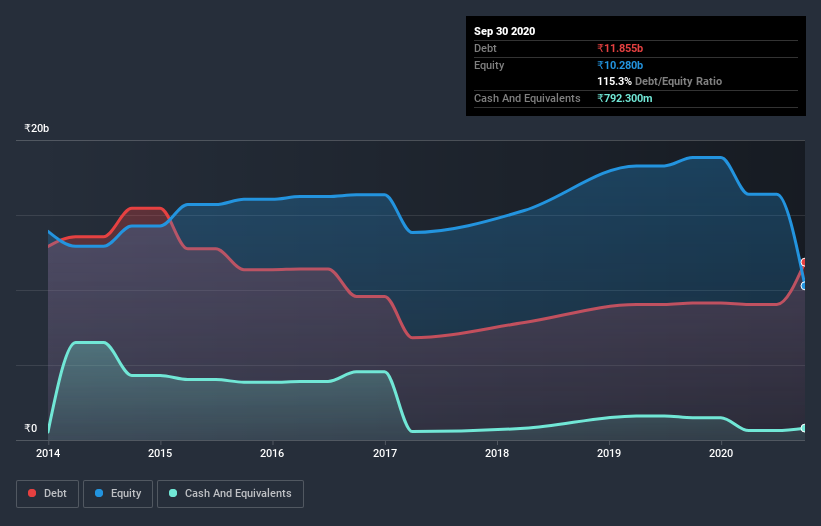Click the ₹11.855b debt value

click(x=620, y=48)
